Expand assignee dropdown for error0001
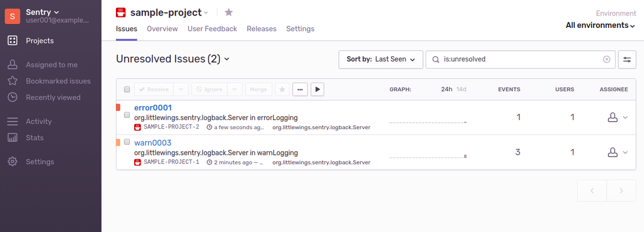Screen dimensions: 644x232 [x=625, y=118]
